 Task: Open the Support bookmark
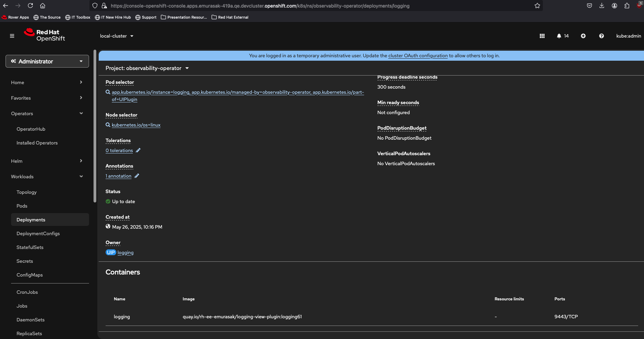146,17
